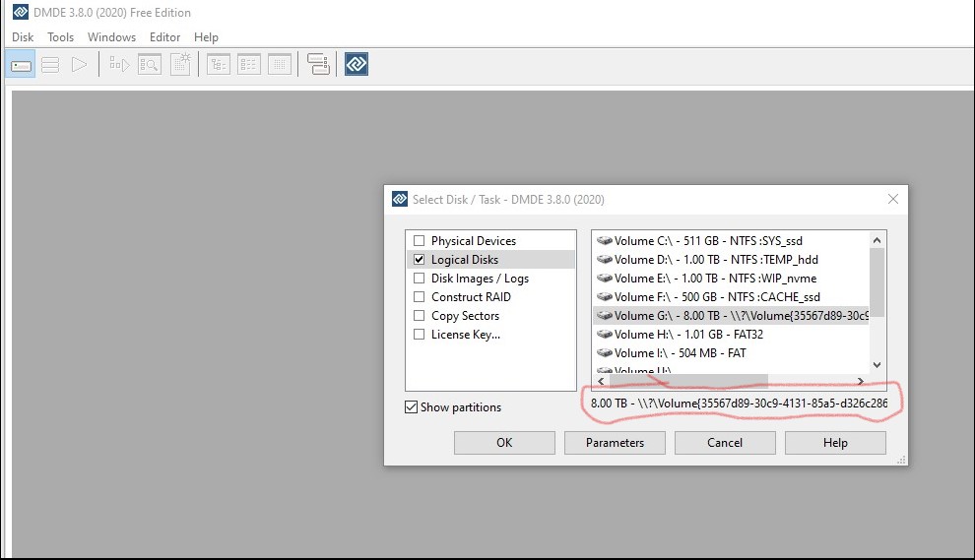Screen dimensions: 975x560
Task: Click the disk icon beside Volume C:\
Action: point(604,240)
